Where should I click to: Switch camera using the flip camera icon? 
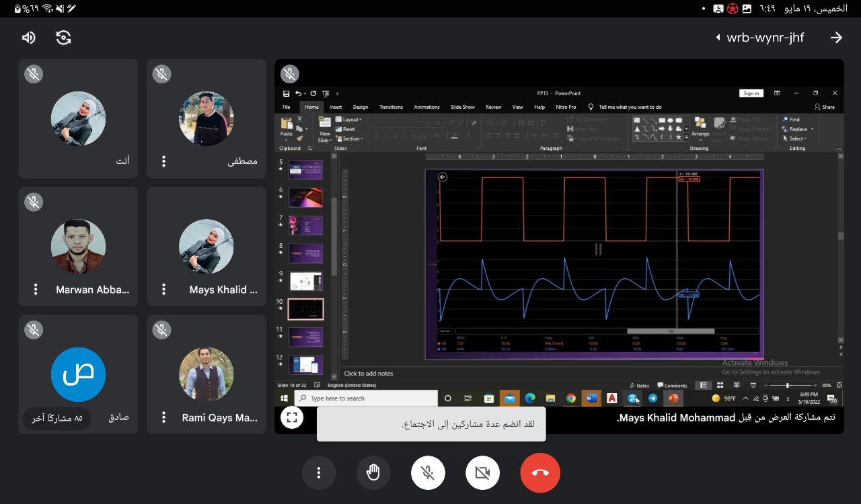click(x=64, y=38)
